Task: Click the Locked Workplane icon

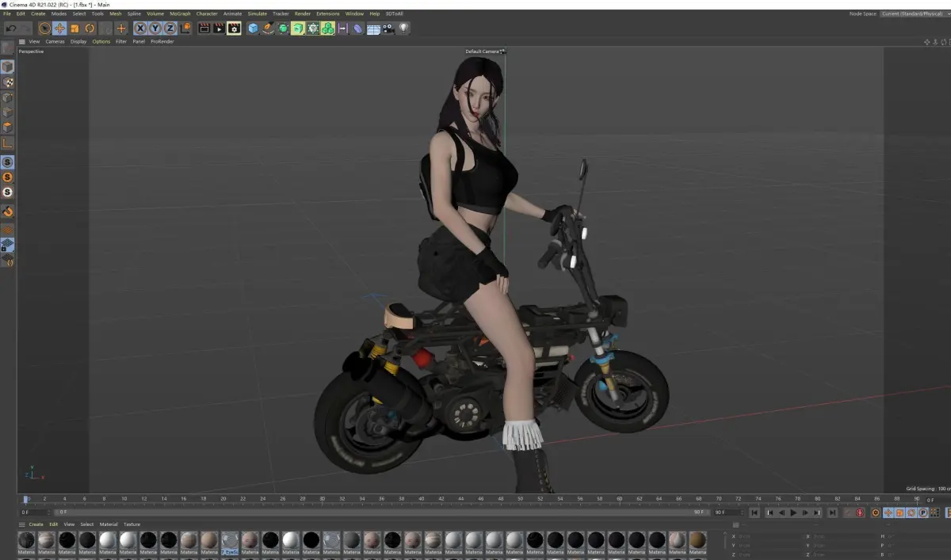Action: 7,246
